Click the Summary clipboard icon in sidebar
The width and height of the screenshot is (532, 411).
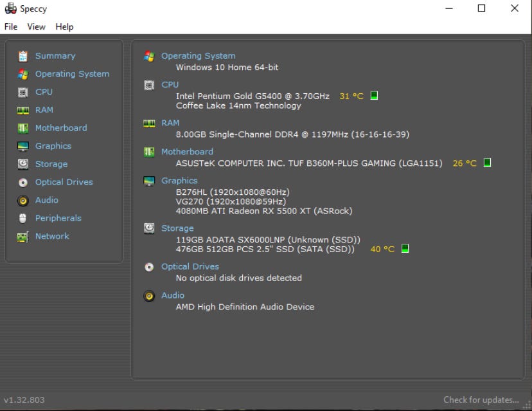point(22,56)
